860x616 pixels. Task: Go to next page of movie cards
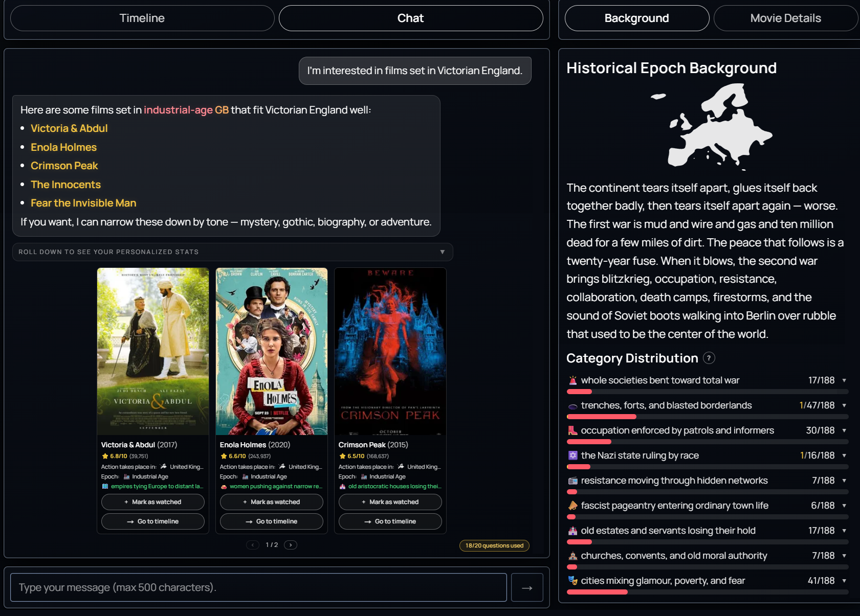pos(291,545)
